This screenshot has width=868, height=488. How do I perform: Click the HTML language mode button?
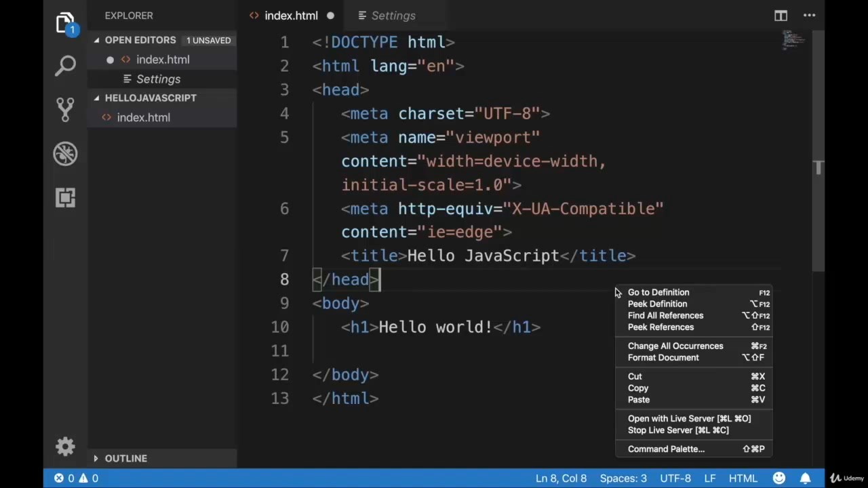(743, 478)
